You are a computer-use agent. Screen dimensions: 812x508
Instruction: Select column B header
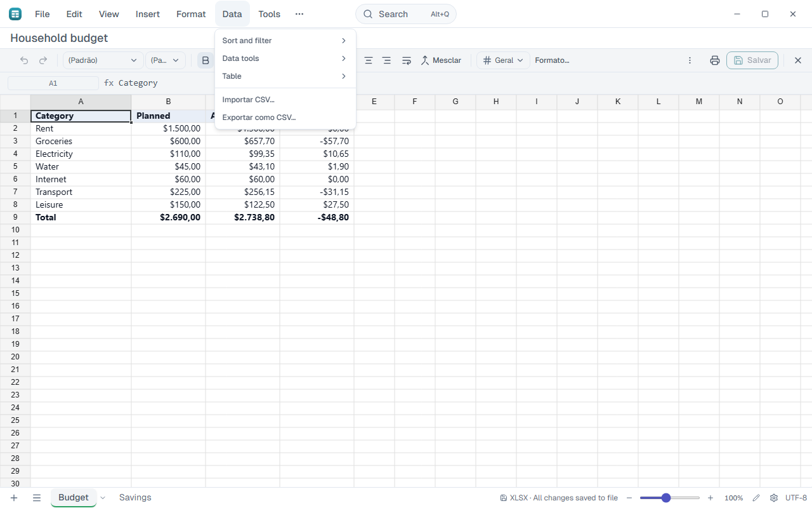tap(168, 102)
